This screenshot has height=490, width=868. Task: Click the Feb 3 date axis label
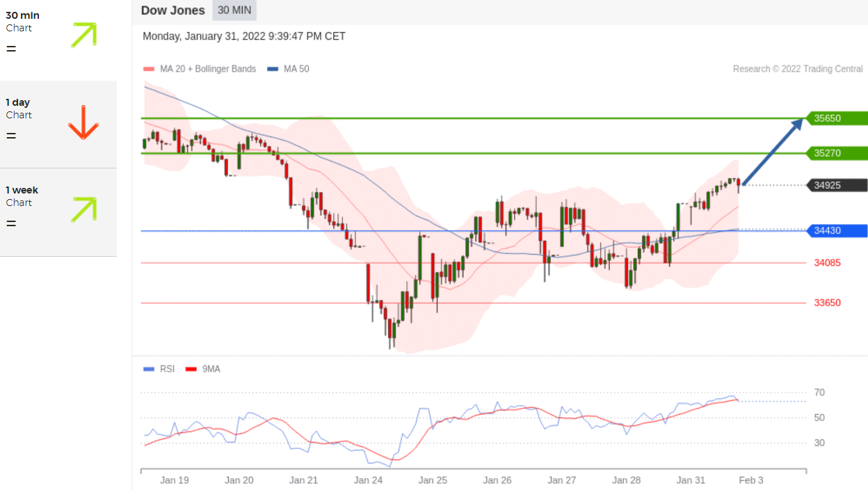click(751, 480)
